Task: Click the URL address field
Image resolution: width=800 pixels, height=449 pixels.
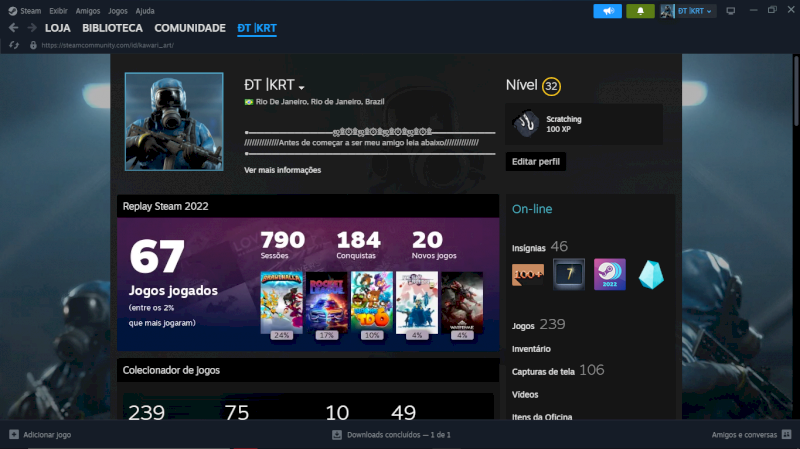Action: (107, 45)
